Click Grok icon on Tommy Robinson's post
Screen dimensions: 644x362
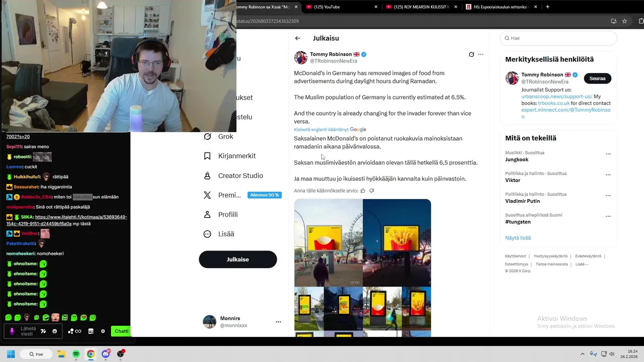(x=471, y=54)
